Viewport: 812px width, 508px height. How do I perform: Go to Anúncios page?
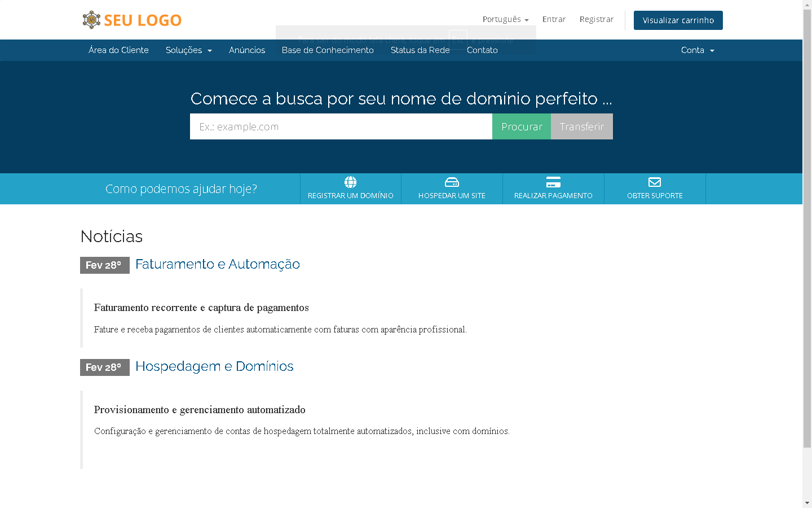(247, 50)
